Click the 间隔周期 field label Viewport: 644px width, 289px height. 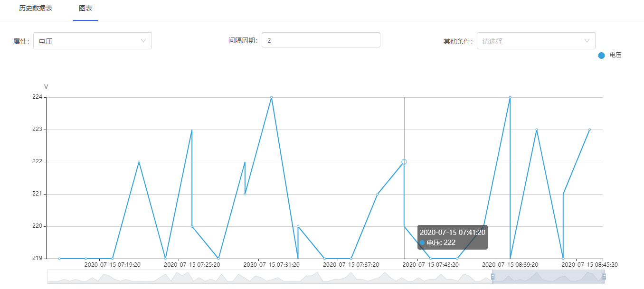(x=243, y=40)
